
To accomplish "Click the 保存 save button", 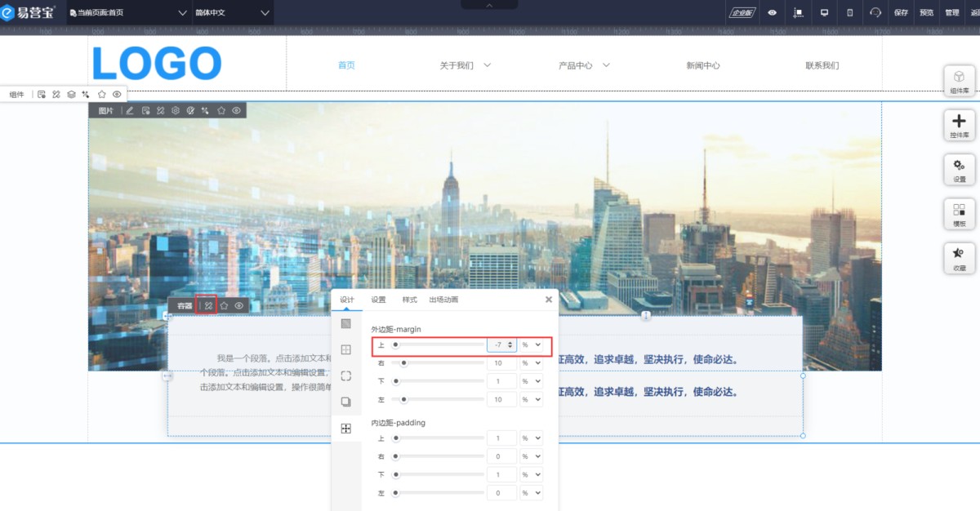I will pos(901,12).
